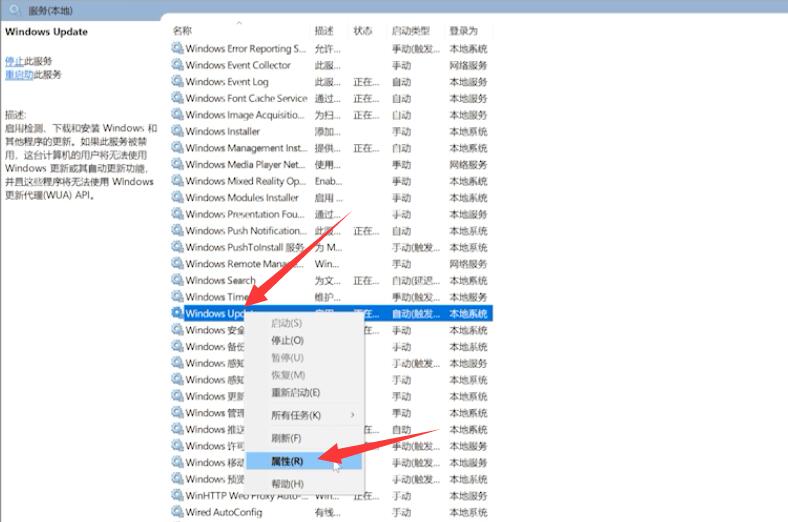
Task: Click the 重启动 link to restart service
Action: tap(19, 75)
